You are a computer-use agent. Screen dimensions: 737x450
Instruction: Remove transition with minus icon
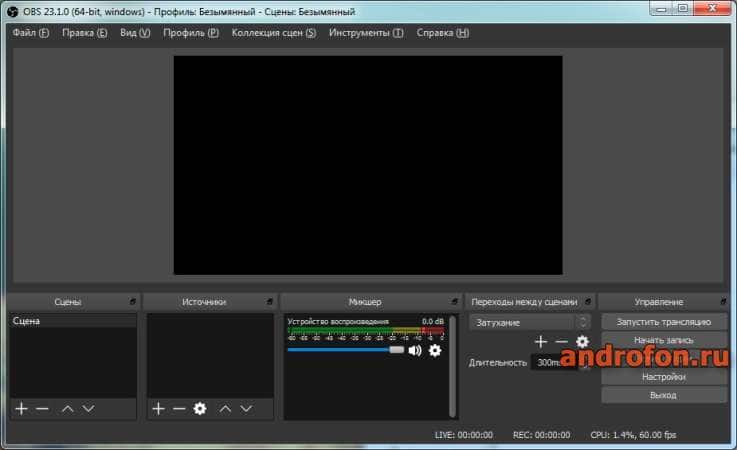pos(562,341)
